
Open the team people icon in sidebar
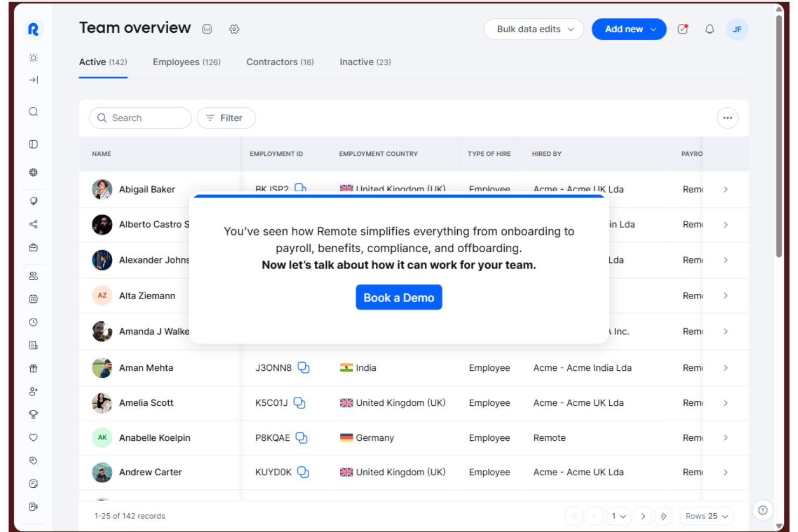(33, 276)
